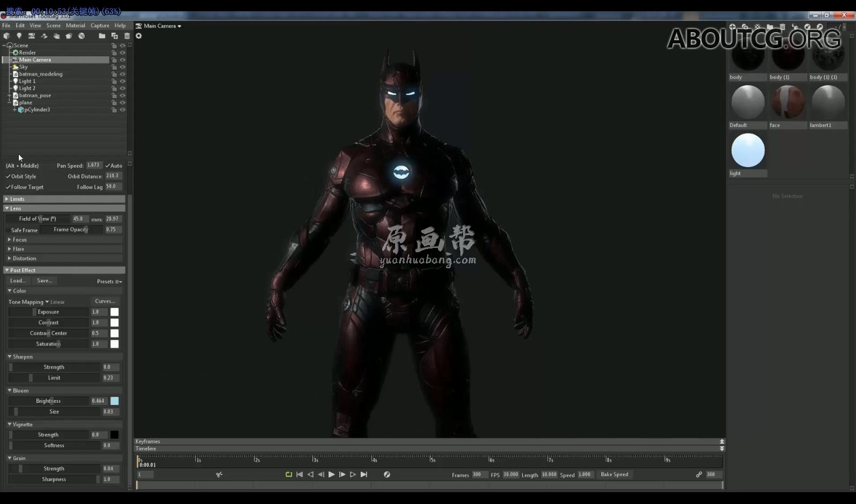The width and height of the screenshot is (856, 504).
Task: Hide the Light 1 item
Action: pyautogui.click(x=122, y=81)
